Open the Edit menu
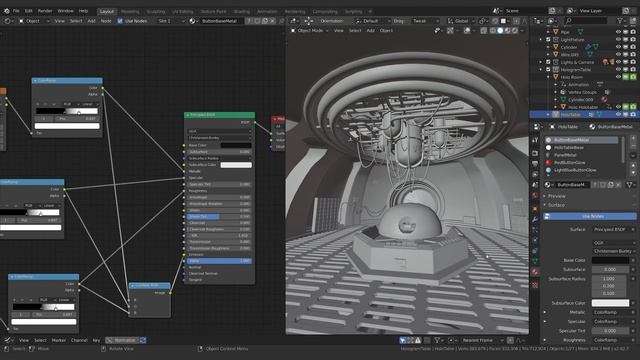Viewport: 640px width, 360px height. coord(29,11)
